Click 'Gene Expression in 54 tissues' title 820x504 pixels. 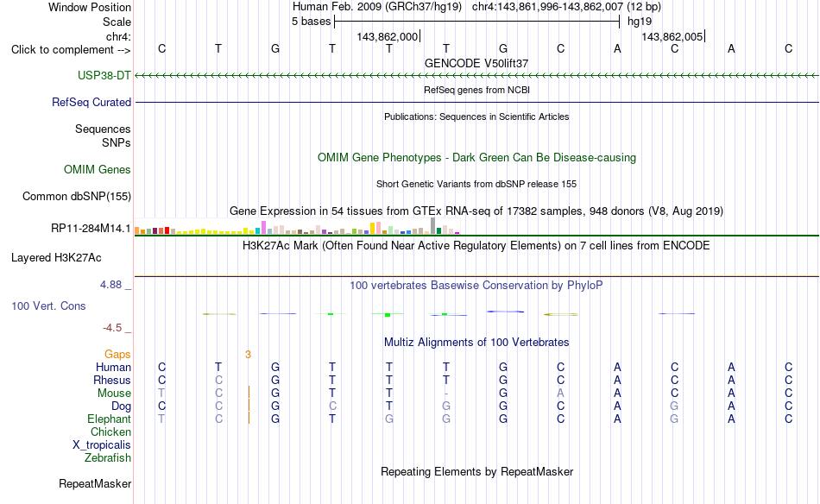click(x=476, y=211)
